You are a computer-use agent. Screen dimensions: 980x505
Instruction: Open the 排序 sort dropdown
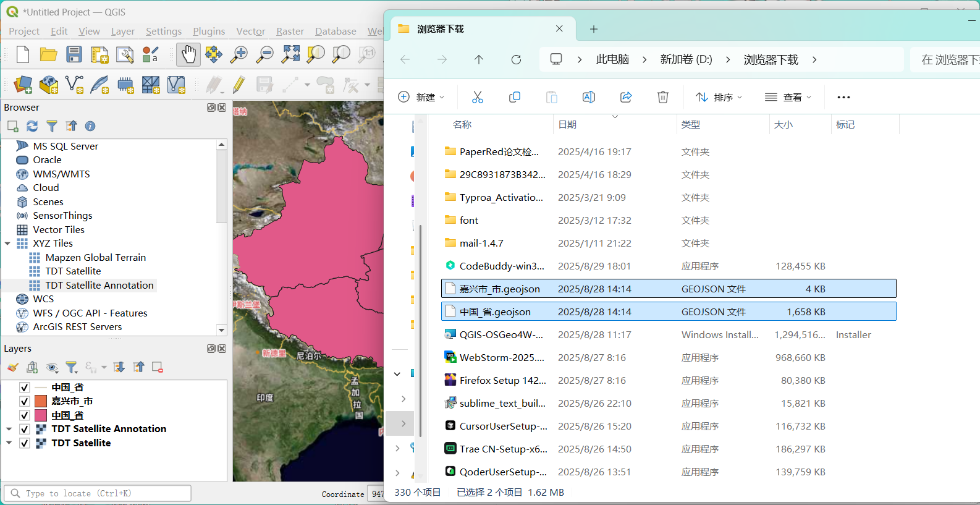point(719,97)
